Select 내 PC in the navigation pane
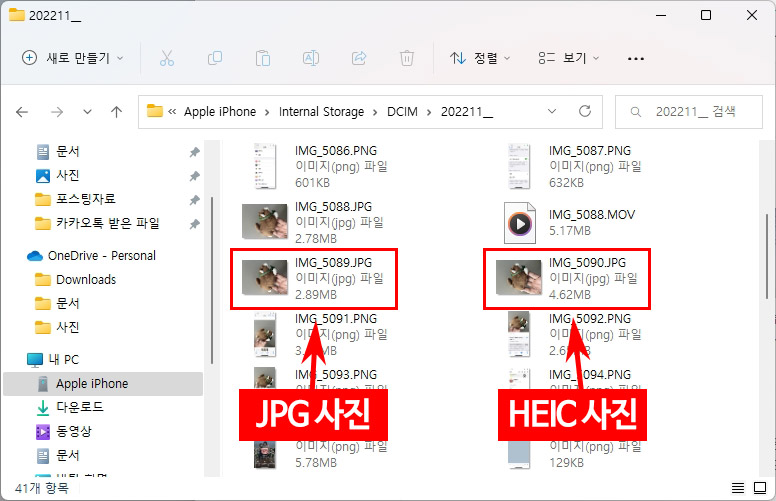The height and width of the screenshot is (501, 776). click(63, 359)
